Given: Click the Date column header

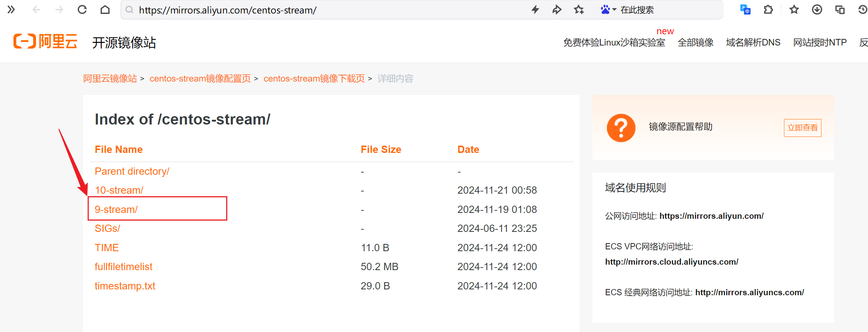Looking at the screenshot, I should click(x=468, y=150).
